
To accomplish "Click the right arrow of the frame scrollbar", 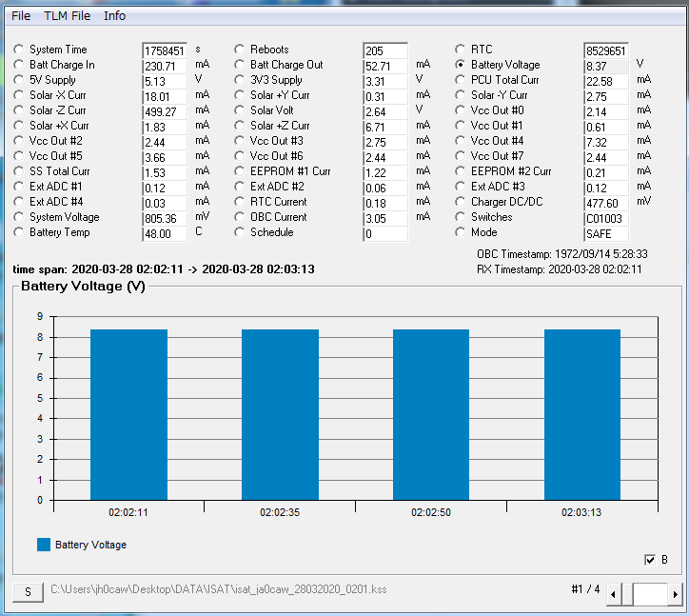I will click(675, 594).
